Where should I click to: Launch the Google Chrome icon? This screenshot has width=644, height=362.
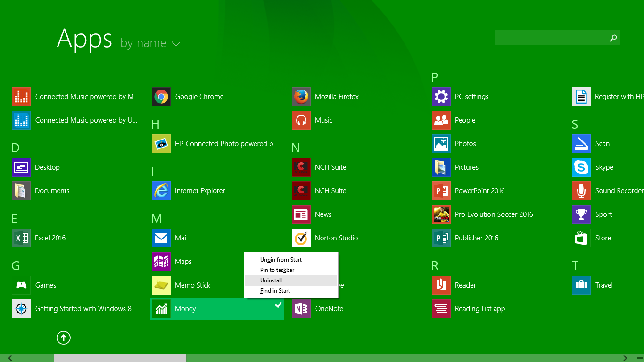coord(161,97)
